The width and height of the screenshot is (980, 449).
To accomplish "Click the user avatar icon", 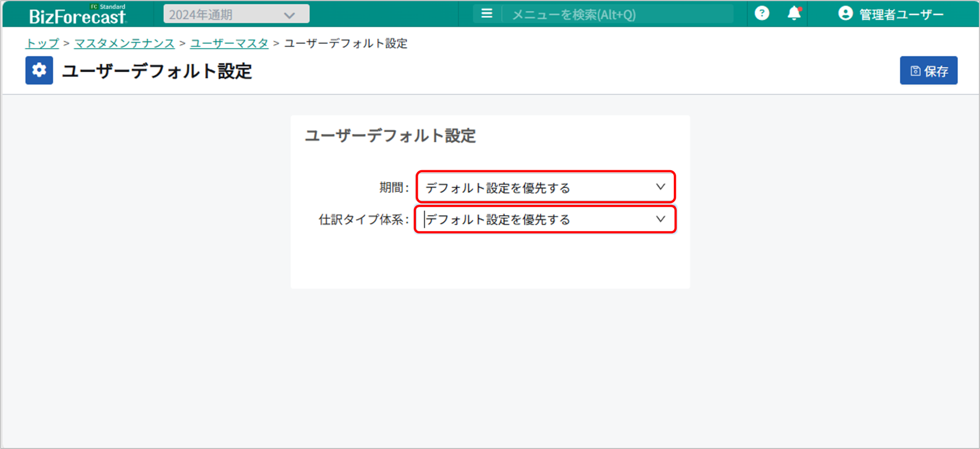I will pyautogui.click(x=845, y=14).
